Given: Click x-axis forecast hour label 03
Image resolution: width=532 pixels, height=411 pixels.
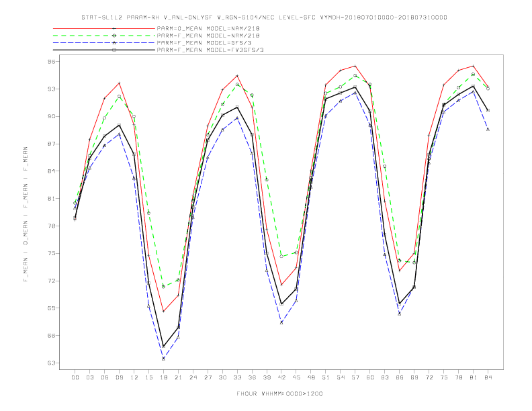Looking at the screenshot, I should [90, 377].
